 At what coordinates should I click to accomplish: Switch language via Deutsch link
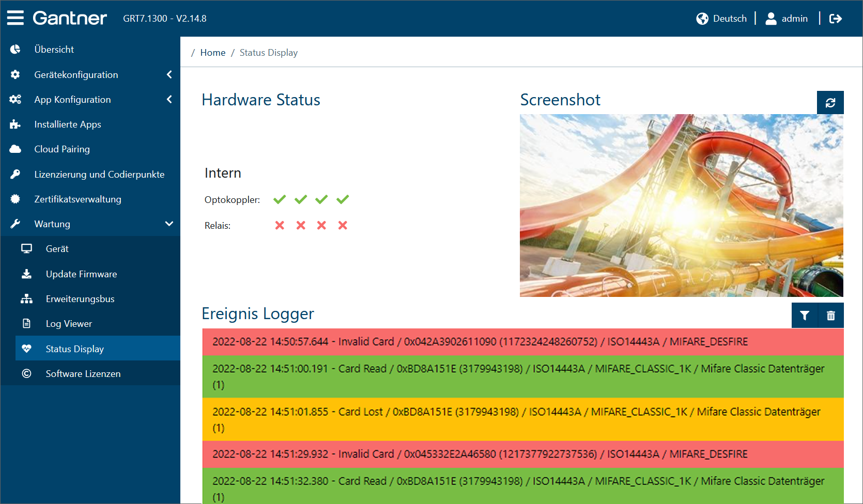[730, 19]
